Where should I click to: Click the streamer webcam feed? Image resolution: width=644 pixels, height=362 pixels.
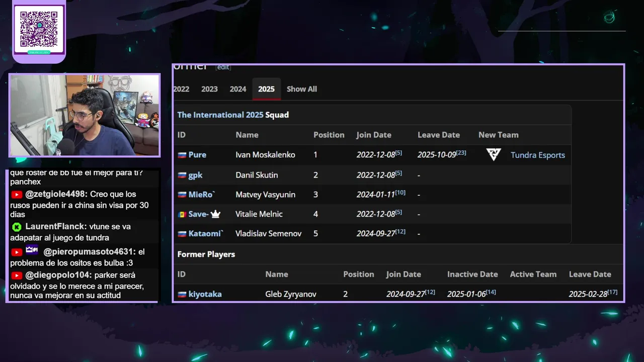point(85,115)
